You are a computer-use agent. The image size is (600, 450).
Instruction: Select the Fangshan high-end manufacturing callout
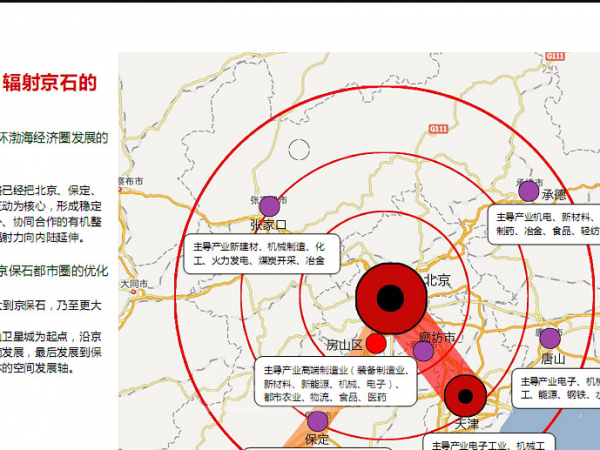pyautogui.click(x=336, y=382)
